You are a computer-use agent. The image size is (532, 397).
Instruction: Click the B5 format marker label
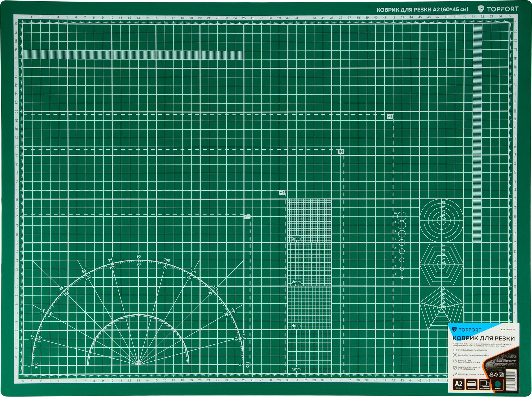pos(247,217)
